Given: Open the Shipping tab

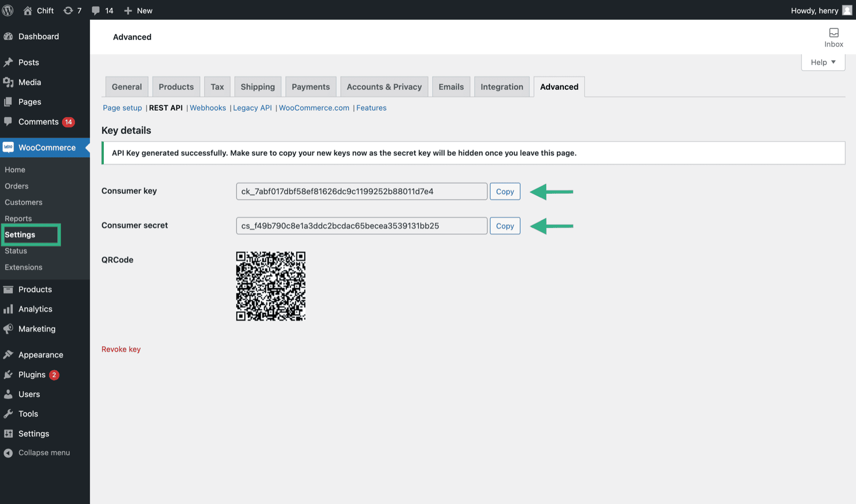Looking at the screenshot, I should coord(258,87).
